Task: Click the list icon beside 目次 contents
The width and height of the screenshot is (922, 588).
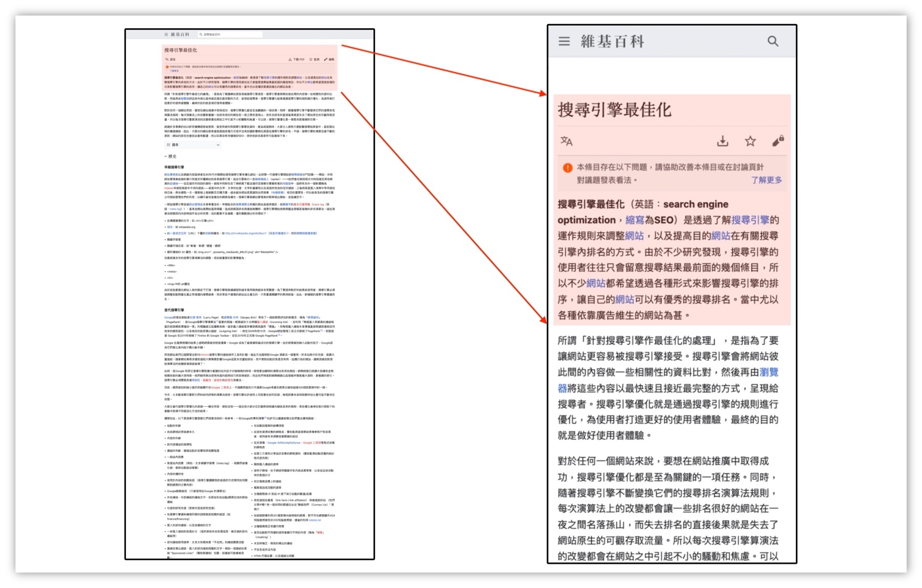Action: coord(168,145)
